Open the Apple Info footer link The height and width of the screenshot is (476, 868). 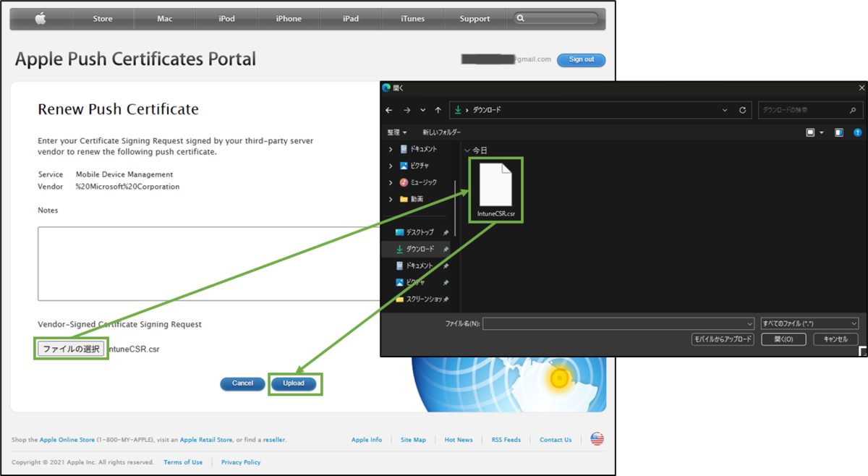click(367, 440)
